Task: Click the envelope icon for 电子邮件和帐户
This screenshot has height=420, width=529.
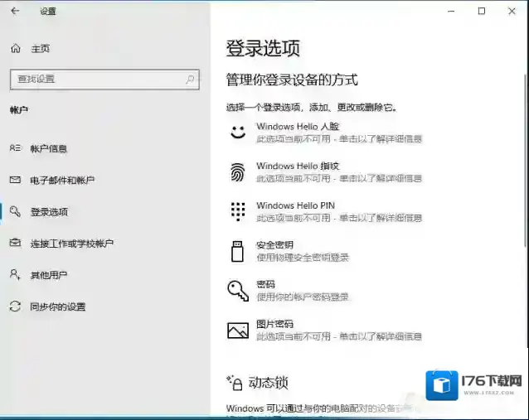Action: pos(15,180)
